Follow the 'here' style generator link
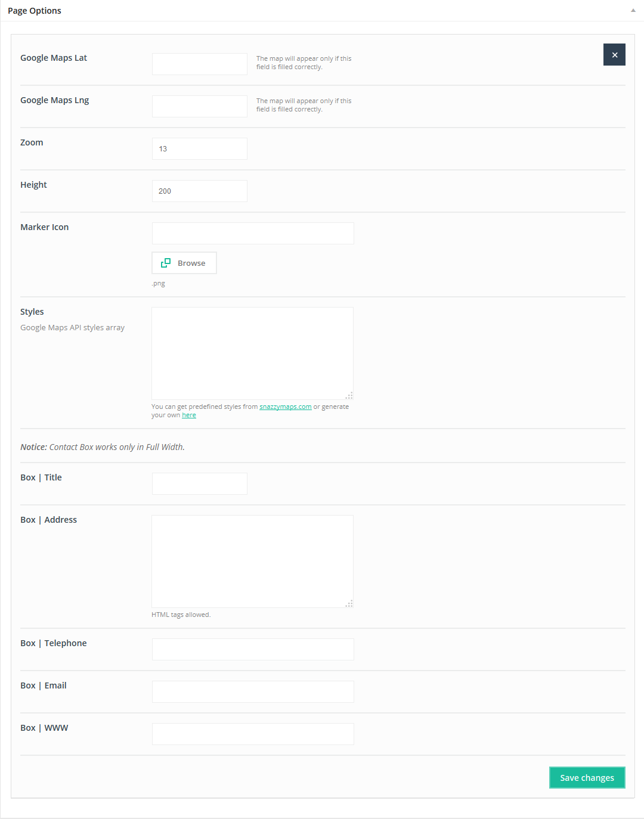The width and height of the screenshot is (644, 819). click(x=189, y=415)
